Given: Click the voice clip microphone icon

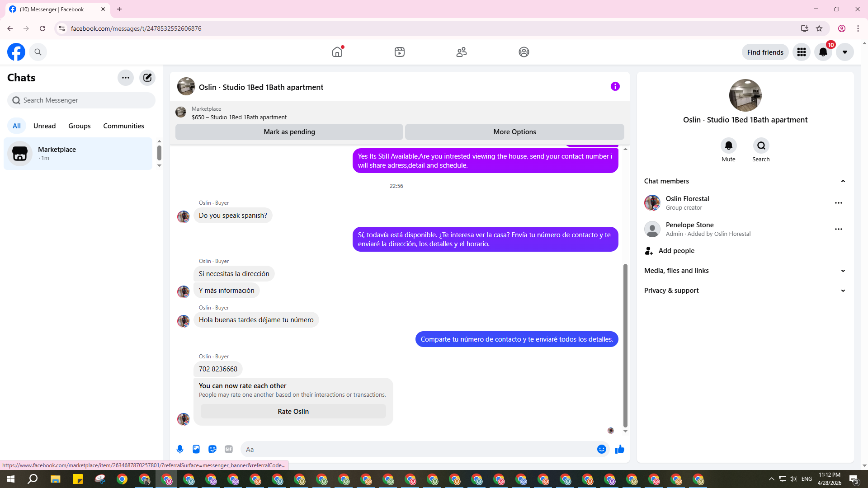Looking at the screenshot, I should (180, 449).
